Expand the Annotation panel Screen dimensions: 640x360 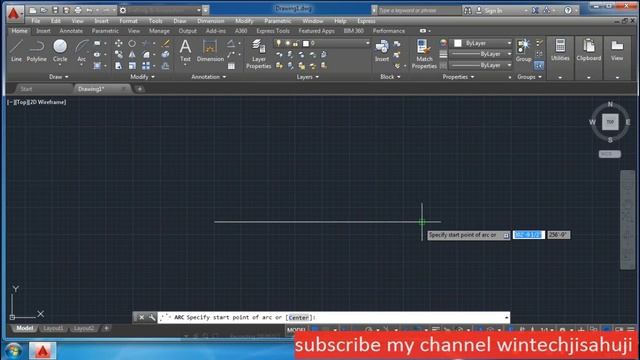(x=209, y=77)
